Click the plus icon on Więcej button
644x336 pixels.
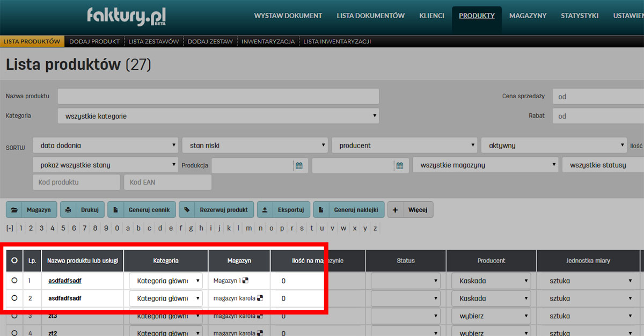(396, 209)
